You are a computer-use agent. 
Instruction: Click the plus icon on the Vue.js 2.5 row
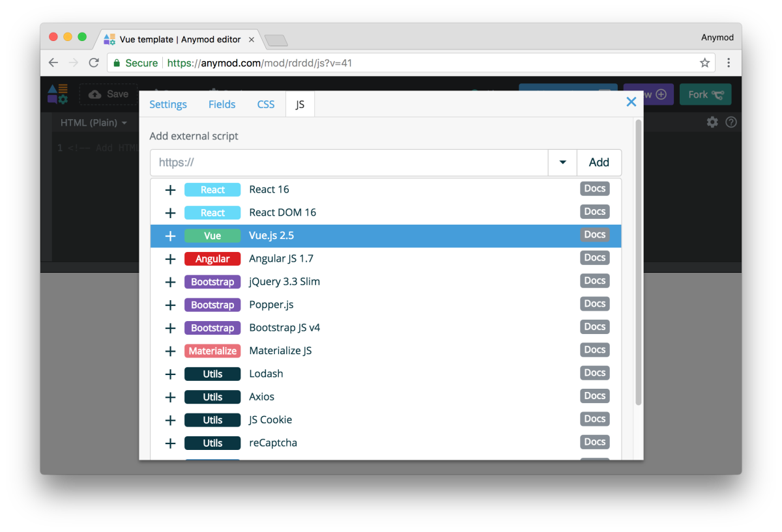pyautogui.click(x=170, y=236)
